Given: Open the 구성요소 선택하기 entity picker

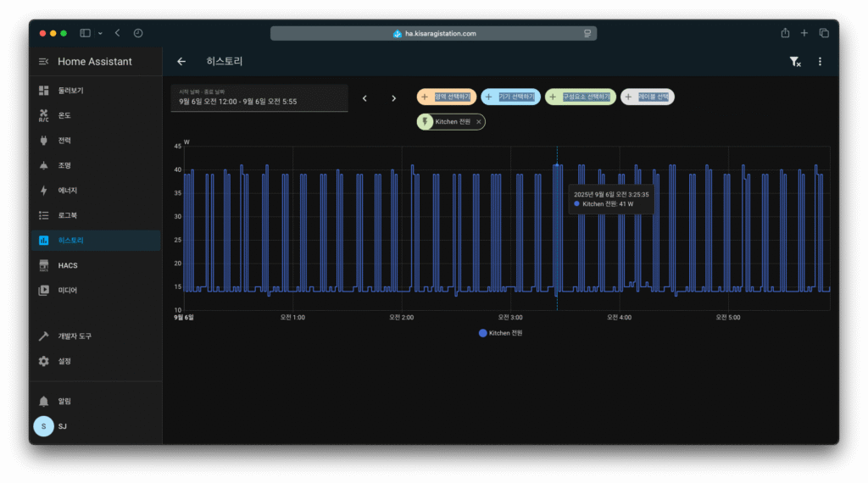Looking at the screenshot, I should (580, 97).
